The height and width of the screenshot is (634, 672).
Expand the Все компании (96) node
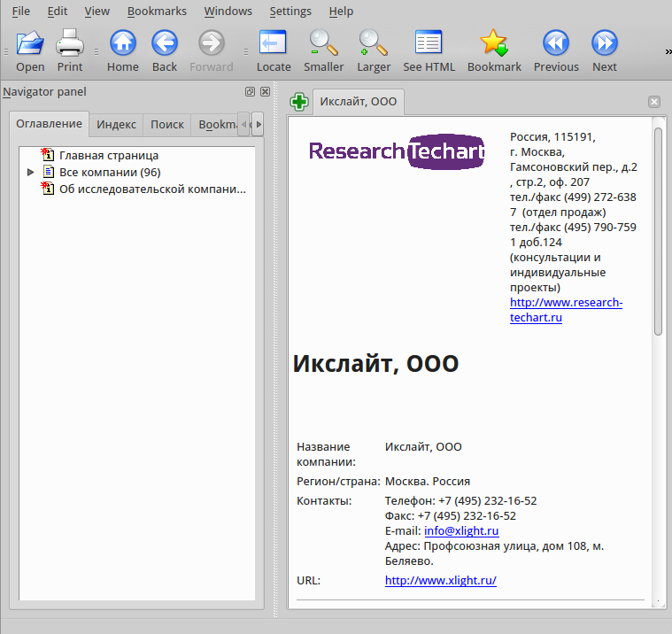pyautogui.click(x=30, y=172)
